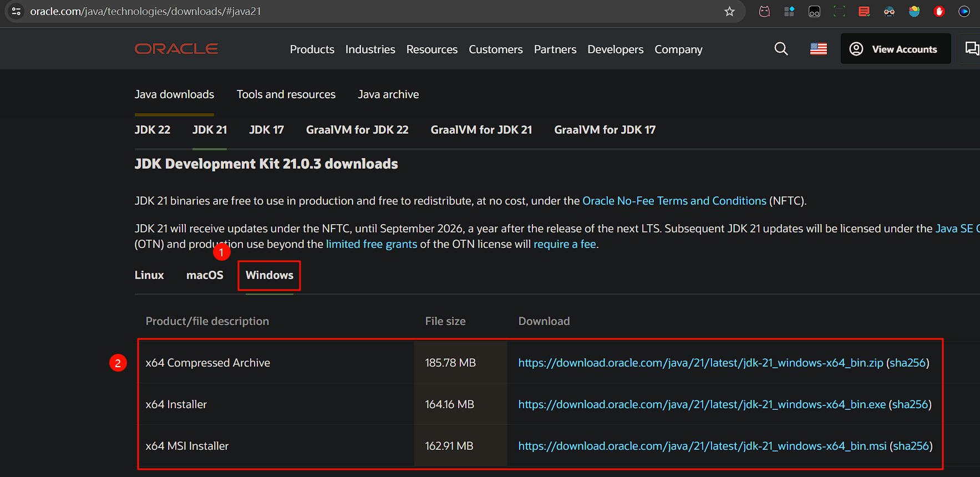Screen dimensions: 980x477
Task: Select the macOS platform tab
Action: tap(205, 275)
